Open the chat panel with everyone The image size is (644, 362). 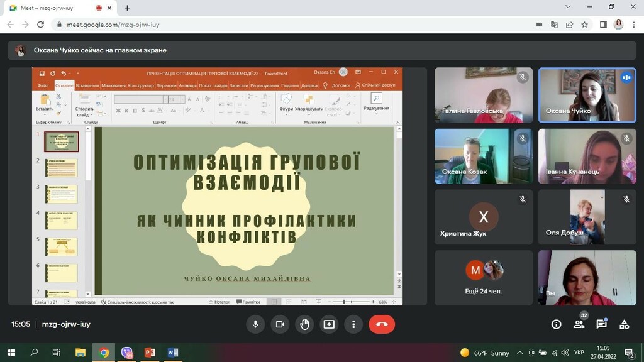(601, 324)
